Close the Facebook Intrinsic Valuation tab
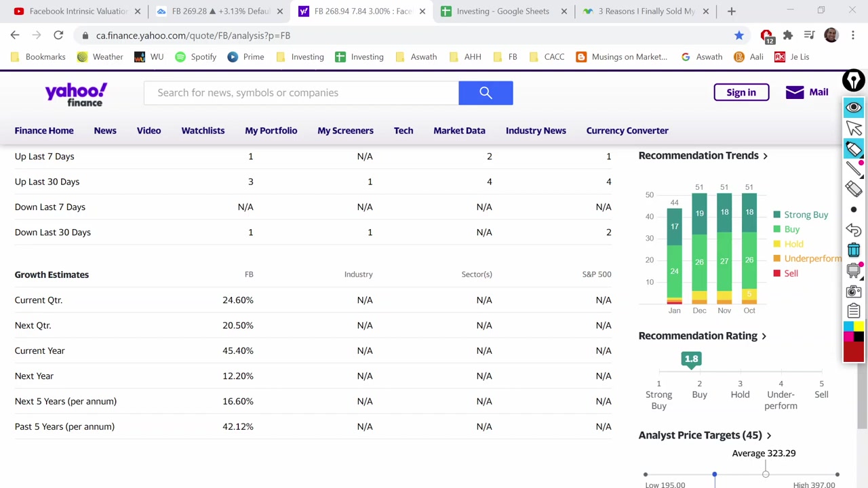Screen dimensions: 868x488 coord(138,11)
